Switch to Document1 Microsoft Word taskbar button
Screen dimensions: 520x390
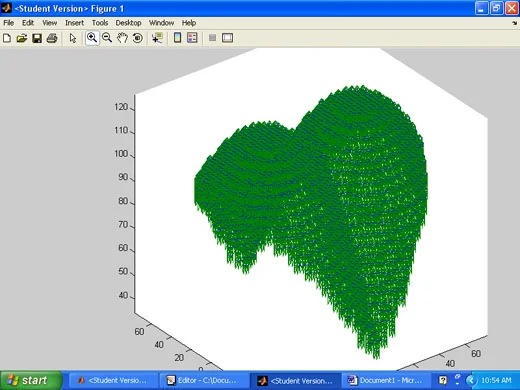coord(385,380)
